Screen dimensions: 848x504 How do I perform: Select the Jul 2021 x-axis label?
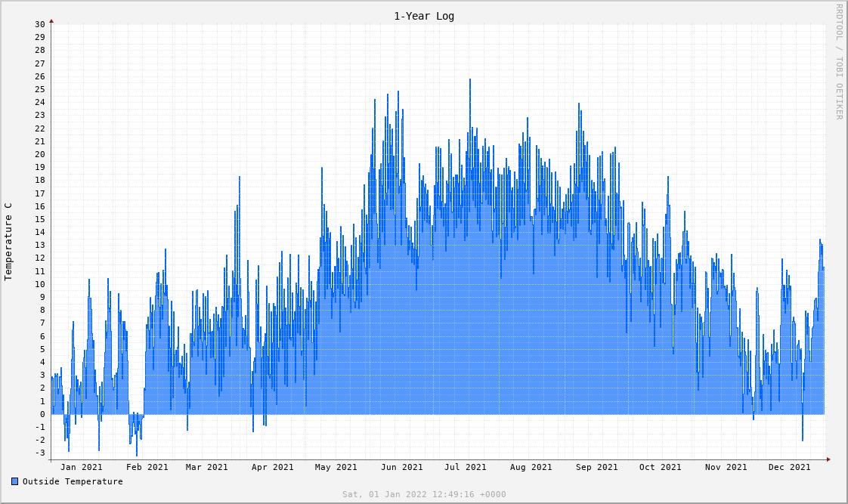point(465,467)
